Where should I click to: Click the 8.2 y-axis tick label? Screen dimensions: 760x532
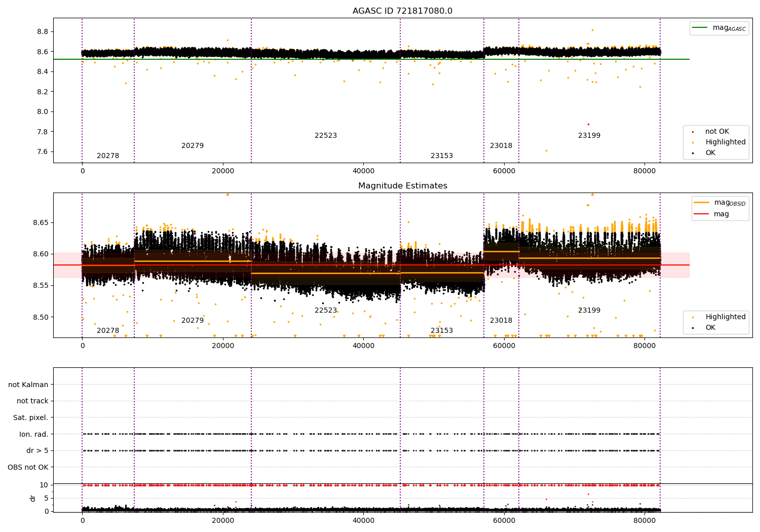(43, 92)
